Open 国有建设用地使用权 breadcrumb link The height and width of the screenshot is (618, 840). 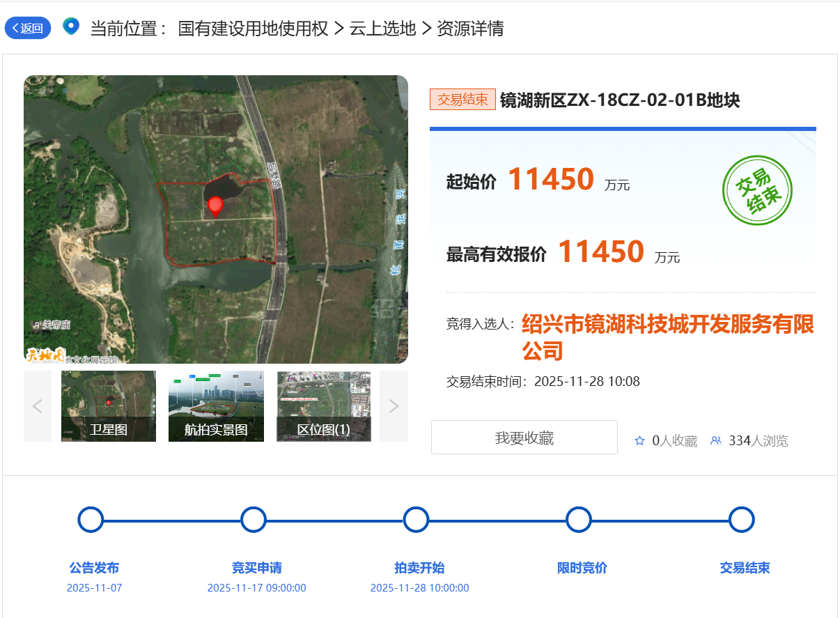pos(253,29)
